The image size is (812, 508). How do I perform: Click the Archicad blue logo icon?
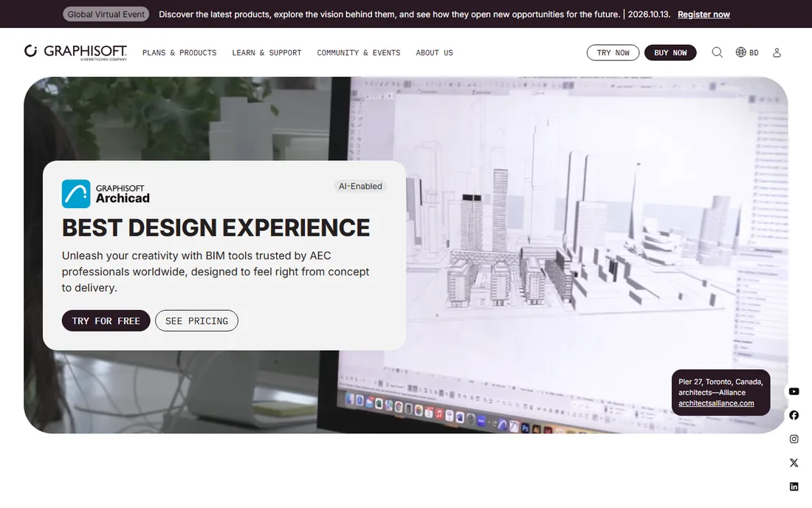76,193
